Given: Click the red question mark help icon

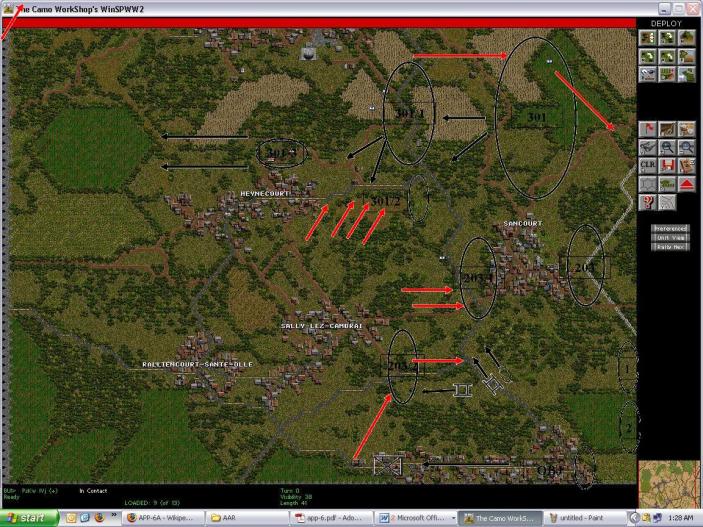Looking at the screenshot, I should (x=648, y=202).
